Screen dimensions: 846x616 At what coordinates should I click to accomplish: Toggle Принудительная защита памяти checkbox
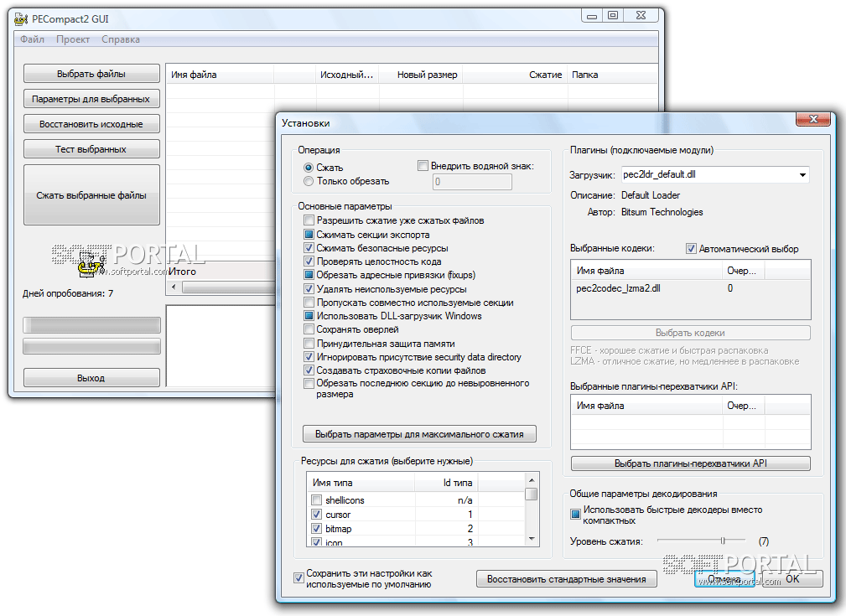coord(309,343)
